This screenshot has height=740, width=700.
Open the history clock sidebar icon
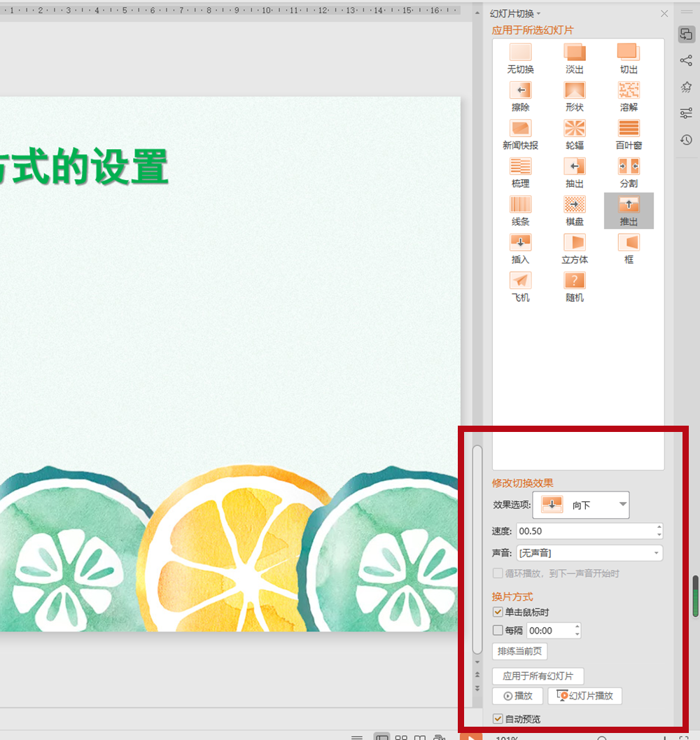point(686,140)
